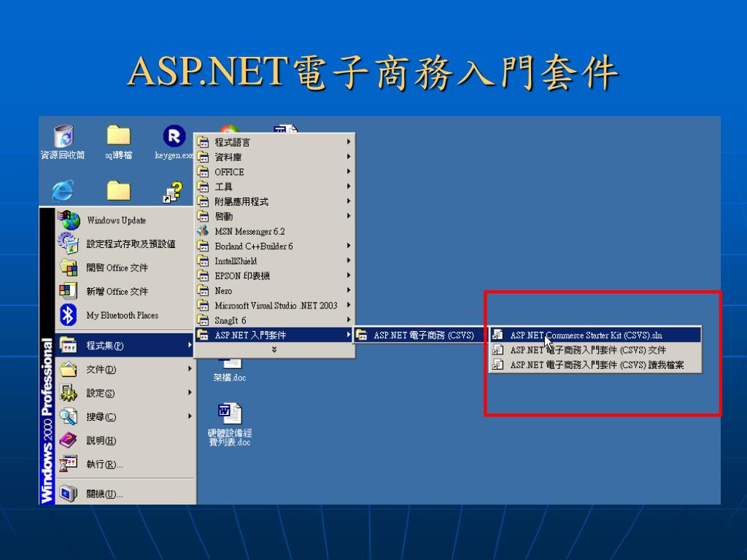Viewport: 747px width, 560px height.
Task: Click the 設定程式存取及預設值 icon
Action: coord(69,244)
